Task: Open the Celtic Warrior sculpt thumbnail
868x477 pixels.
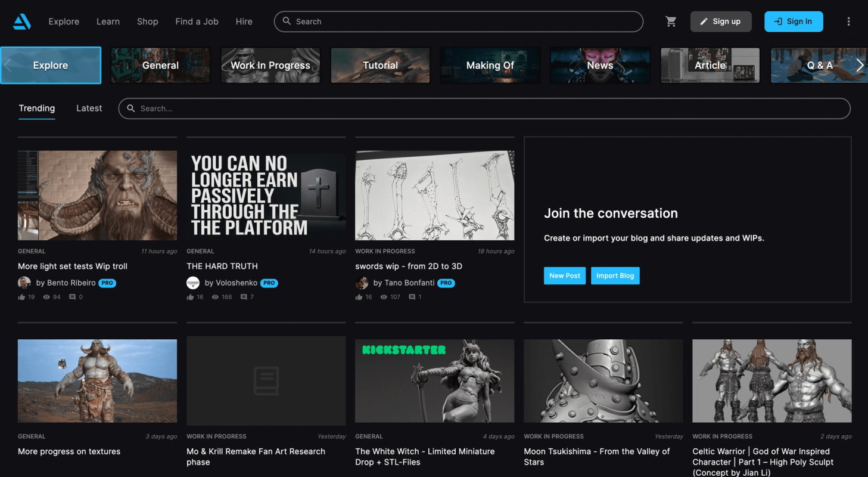Action: tap(772, 381)
